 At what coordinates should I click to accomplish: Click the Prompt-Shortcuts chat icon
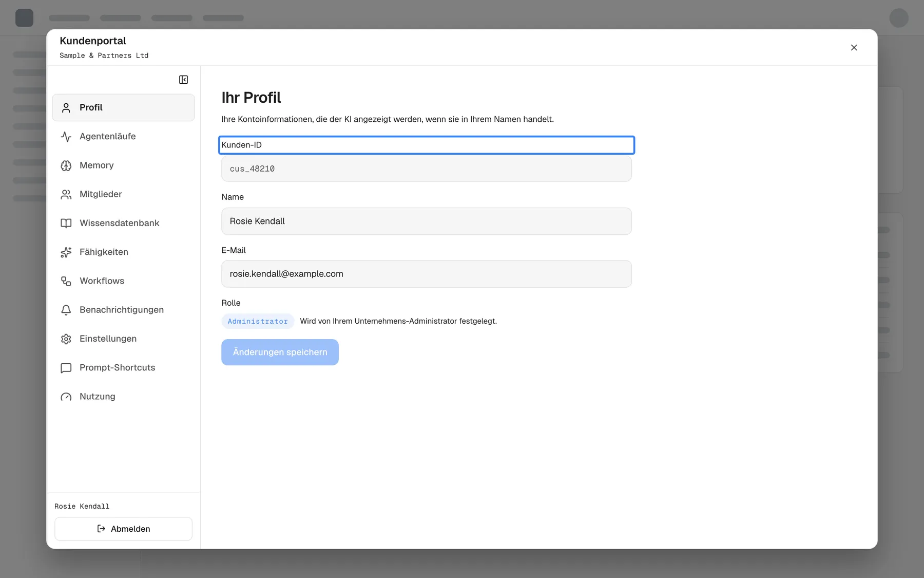[x=66, y=368]
